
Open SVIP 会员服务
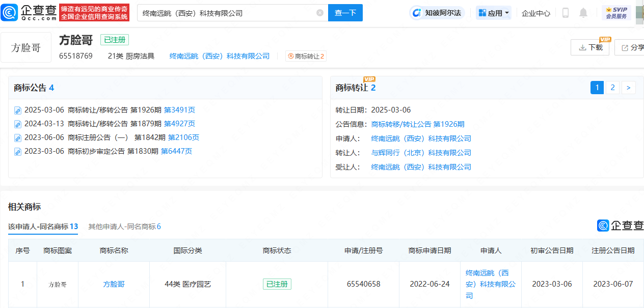click(x=616, y=13)
